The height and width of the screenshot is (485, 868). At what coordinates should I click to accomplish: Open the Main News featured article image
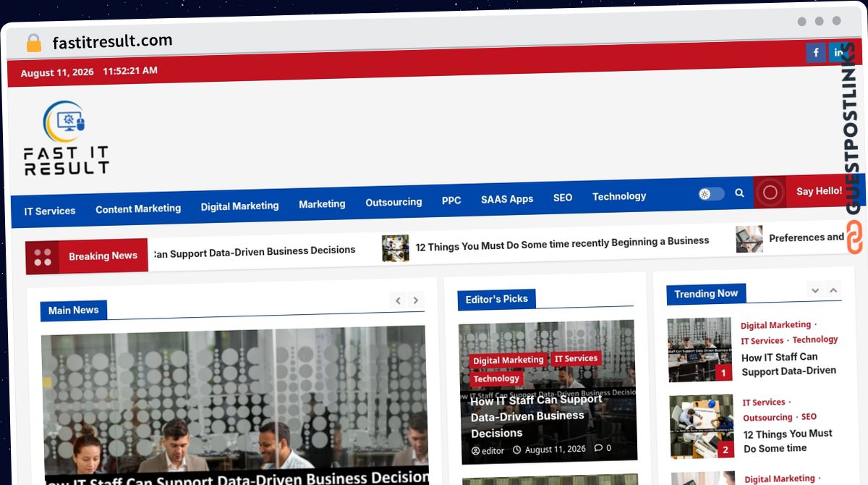pyautogui.click(x=234, y=405)
